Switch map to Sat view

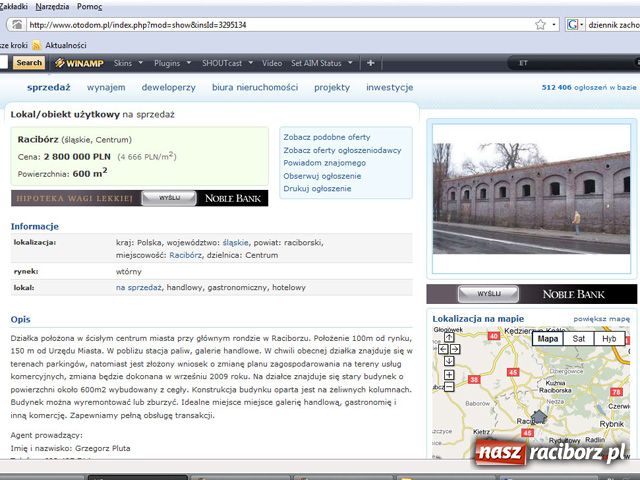pyautogui.click(x=578, y=339)
